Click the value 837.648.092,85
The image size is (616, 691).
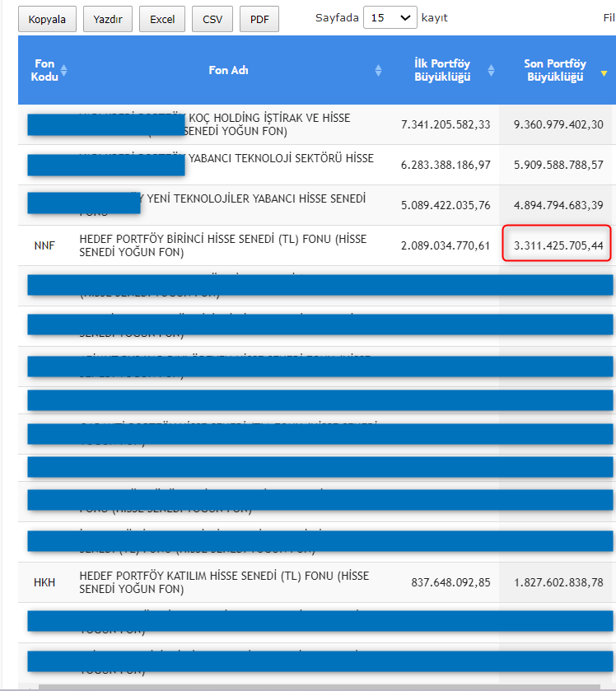click(x=450, y=582)
